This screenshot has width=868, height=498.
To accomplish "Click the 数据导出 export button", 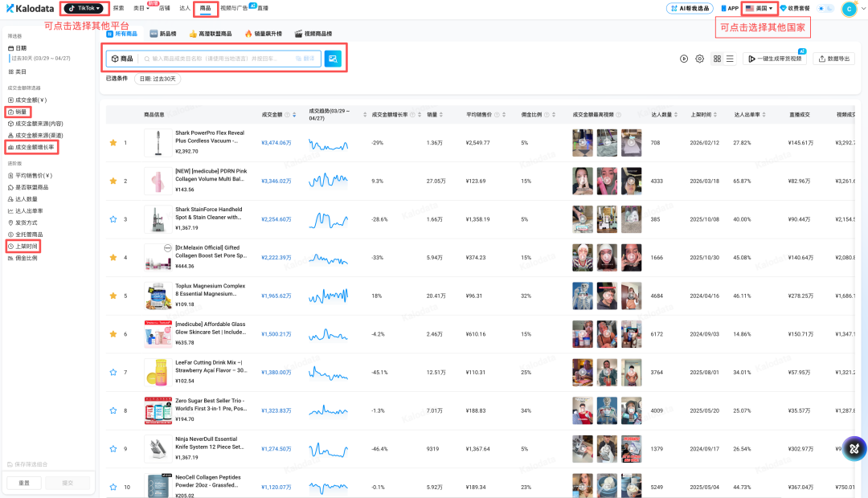I will [834, 59].
